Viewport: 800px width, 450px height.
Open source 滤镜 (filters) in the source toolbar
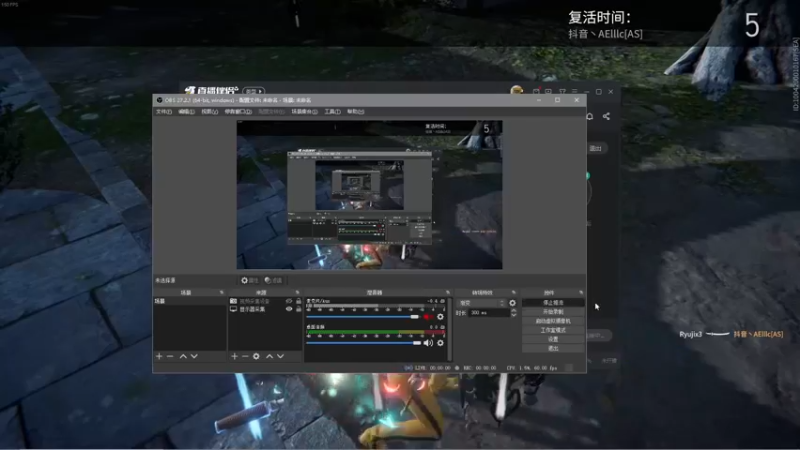tap(273, 280)
